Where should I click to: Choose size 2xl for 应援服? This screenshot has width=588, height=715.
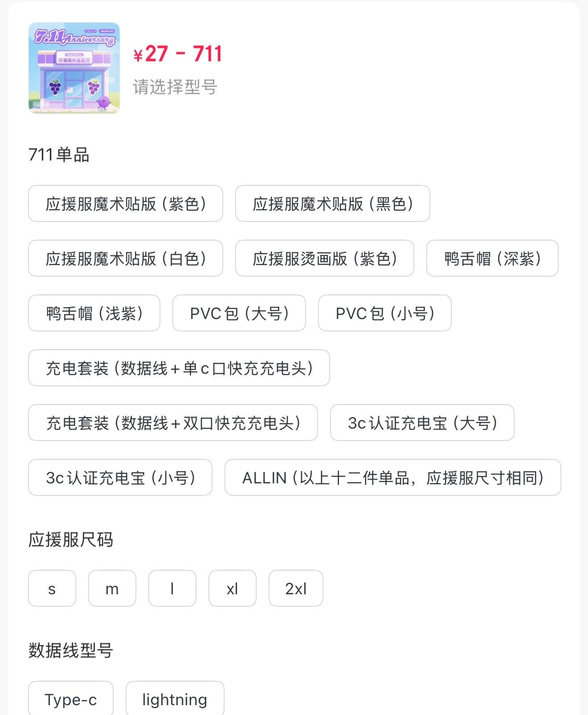click(296, 588)
